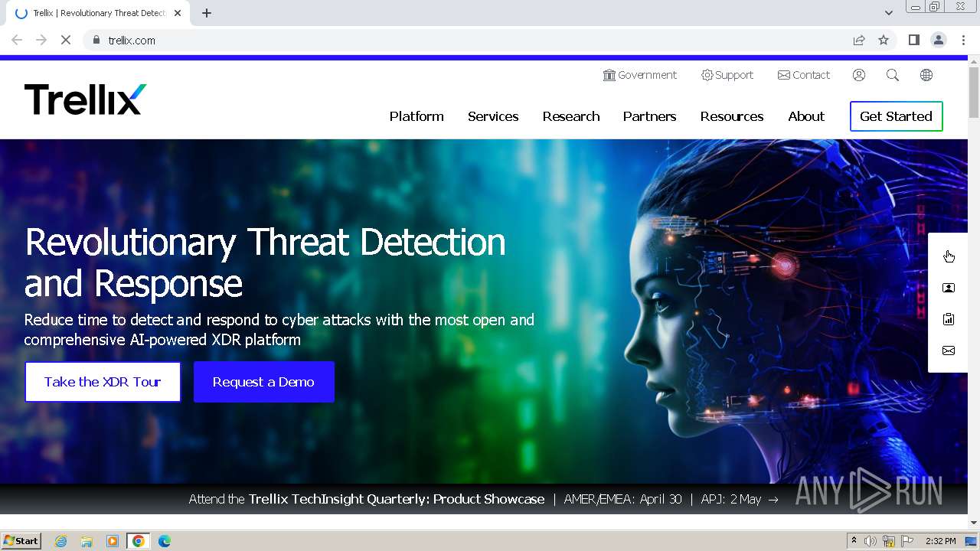Screen dimensions: 980x551
Task: Open File Explorer in taskbar
Action: (x=87, y=541)
